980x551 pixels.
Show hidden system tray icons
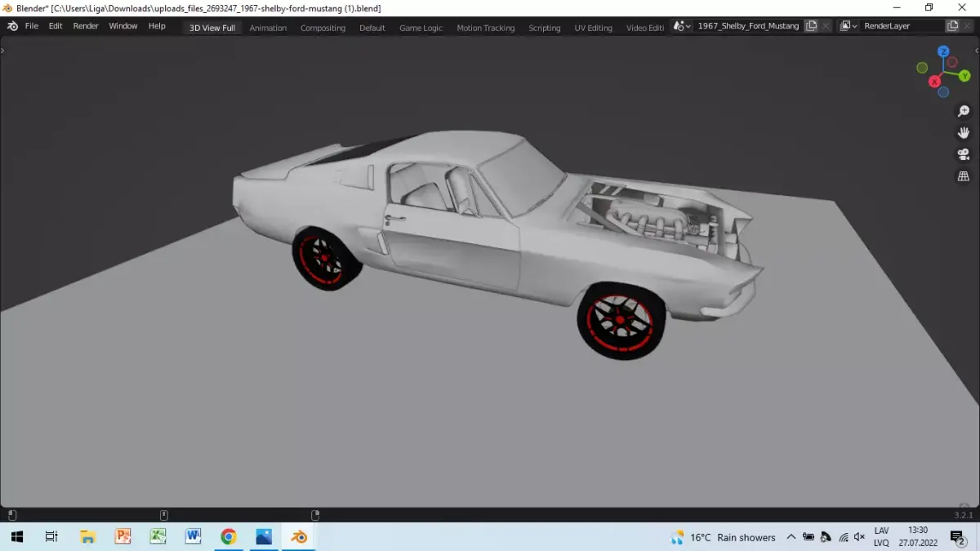791,537
